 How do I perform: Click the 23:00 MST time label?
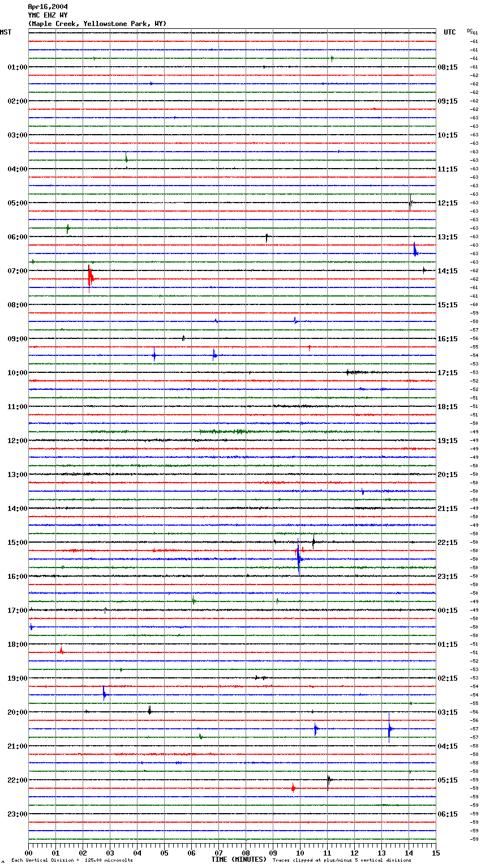pyautogui.click(x=17, y=814)
